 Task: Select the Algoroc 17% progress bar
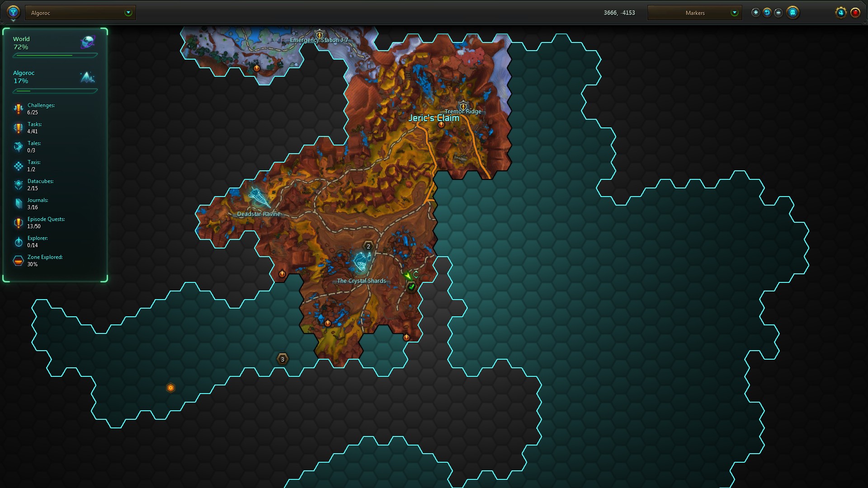(x=55, y=91)
